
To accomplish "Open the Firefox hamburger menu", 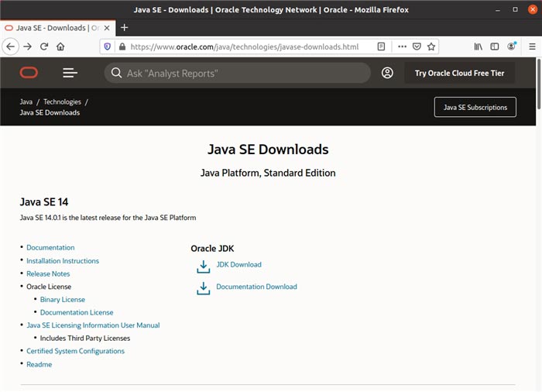I will click(533, 46).
